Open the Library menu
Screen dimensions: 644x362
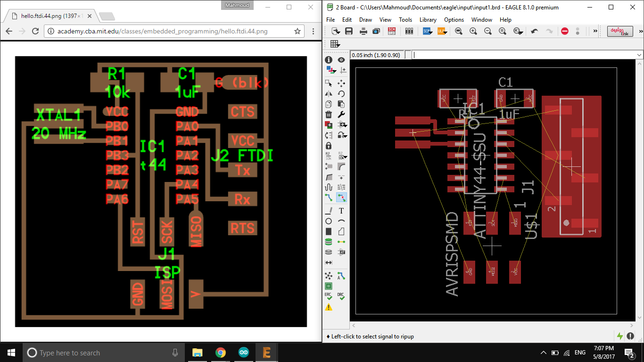(x=428, y=20)
